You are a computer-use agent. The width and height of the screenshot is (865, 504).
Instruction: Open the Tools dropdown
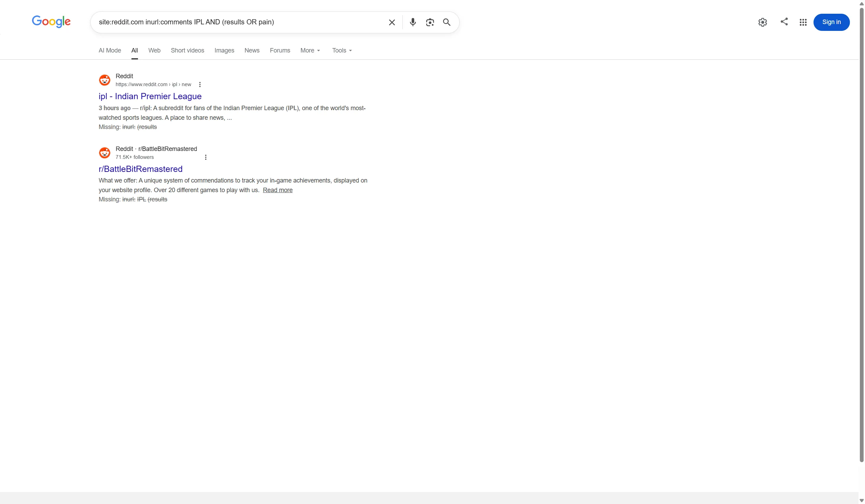click(341, 50)
